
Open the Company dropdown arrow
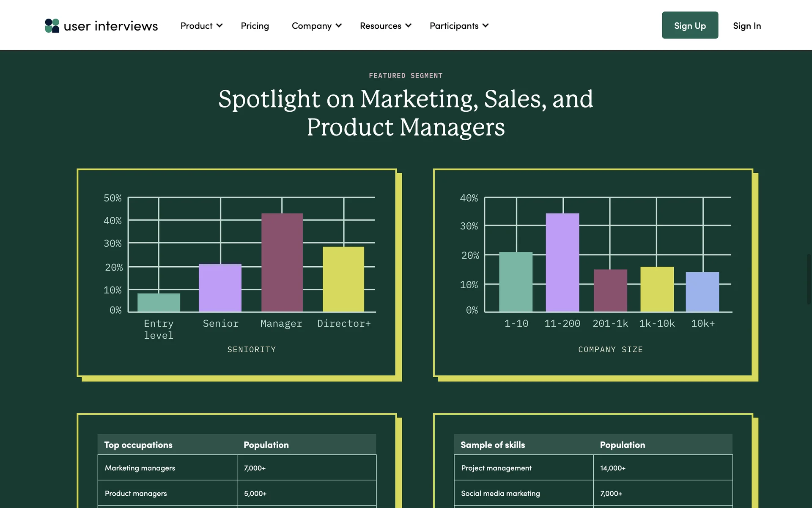pos(339,25)
